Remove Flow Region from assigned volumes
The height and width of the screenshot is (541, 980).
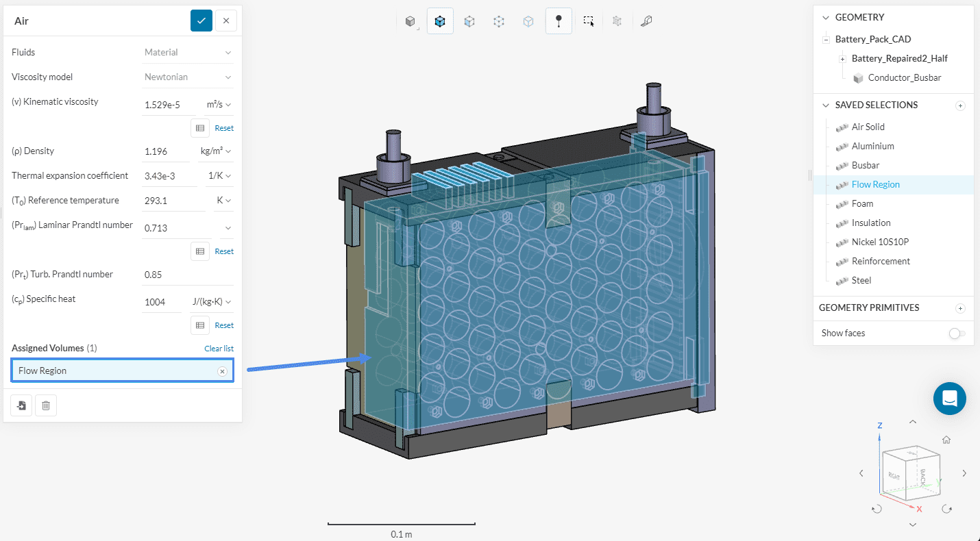(x=222, y=371)
